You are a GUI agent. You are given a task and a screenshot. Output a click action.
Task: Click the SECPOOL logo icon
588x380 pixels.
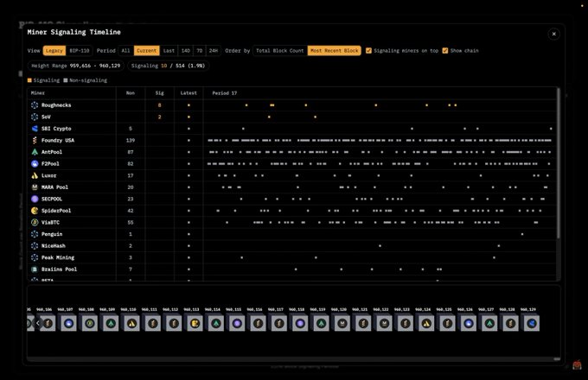[x=35, y=199]
